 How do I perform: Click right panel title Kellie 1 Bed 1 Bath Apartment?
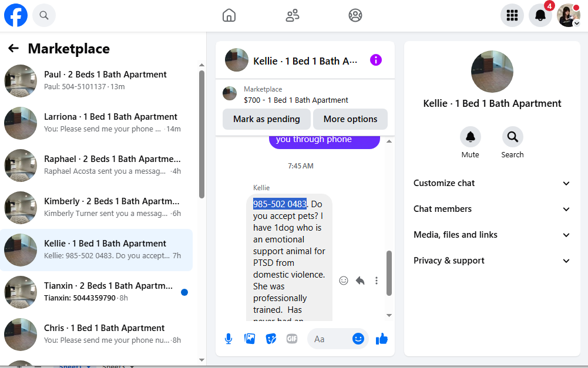[492, 103]
